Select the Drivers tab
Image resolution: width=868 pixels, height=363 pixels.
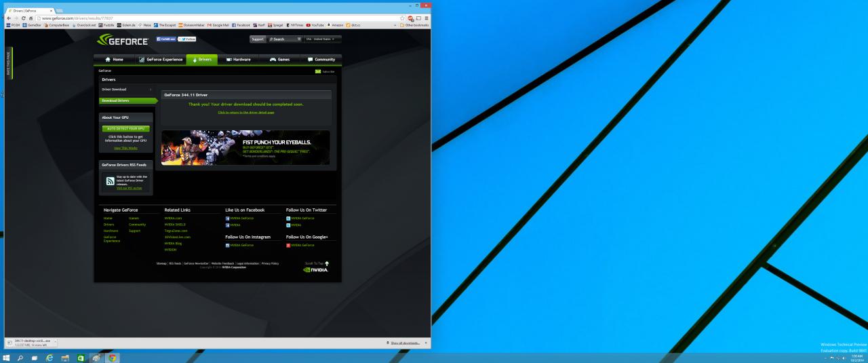tap(202, 60)
